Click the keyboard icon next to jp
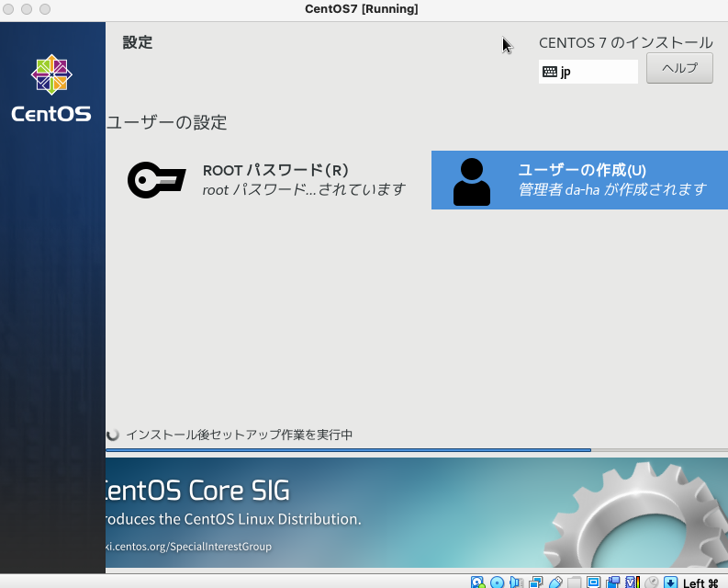This screenshot has width=728, height=588. coord(550,72)
